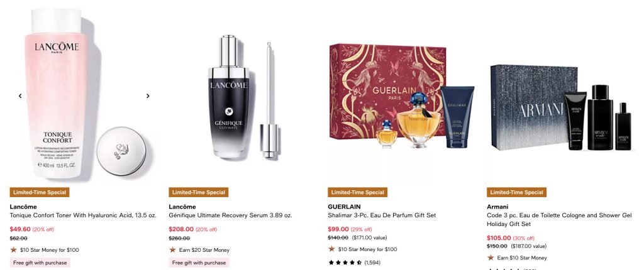Click Free gift with purchase under Lancôme toner
Screen dimensions: 644x270
click(x=40, y=262)
